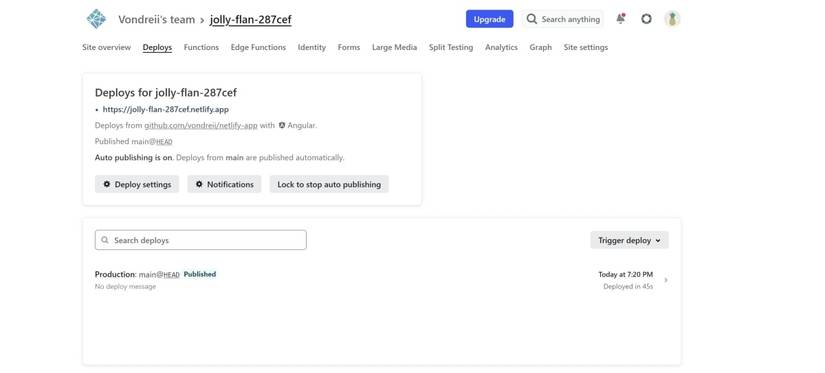Screen dimensions: 825x373
Task: Go to Vondreii's team breadcrumb
Action: [x=156, y=19]
